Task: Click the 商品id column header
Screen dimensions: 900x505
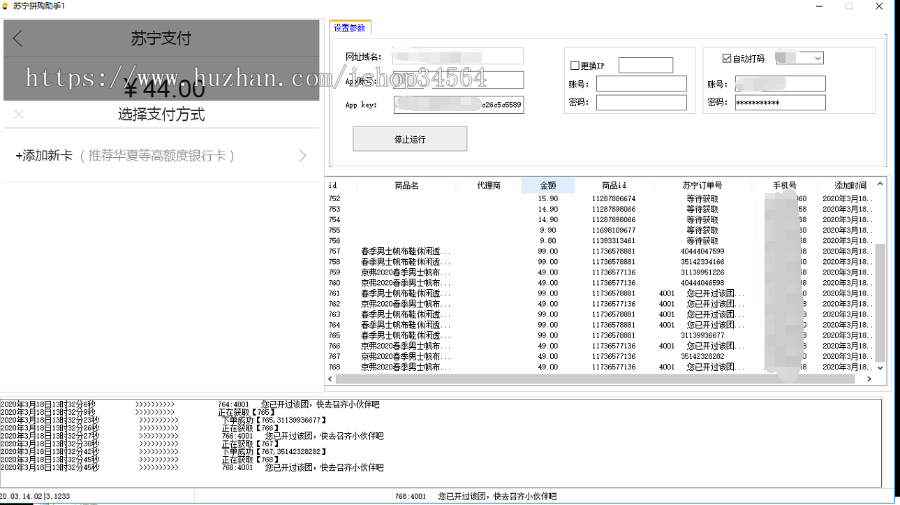Action: pyautogui.click(x=614, y=185)
